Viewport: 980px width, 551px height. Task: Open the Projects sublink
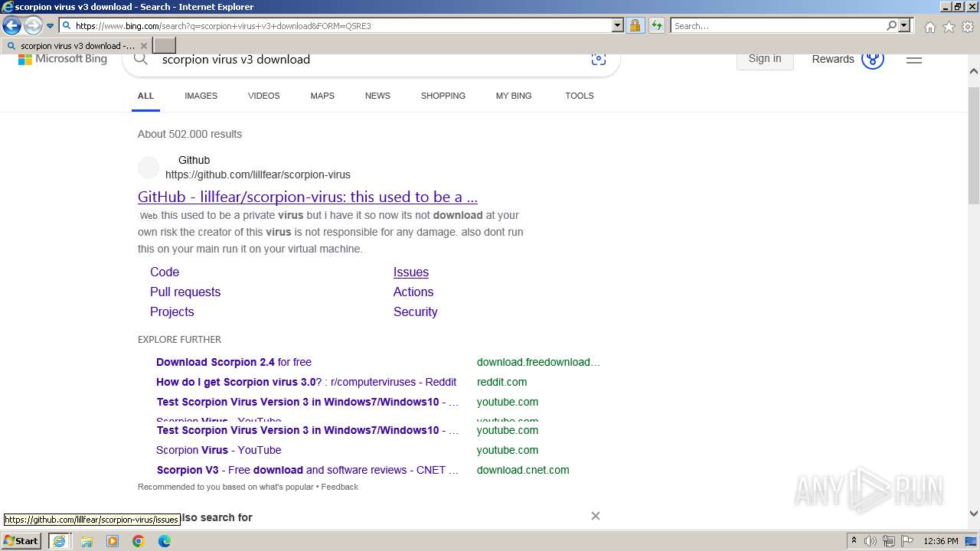pyautogui.click(x=172, y=311)
